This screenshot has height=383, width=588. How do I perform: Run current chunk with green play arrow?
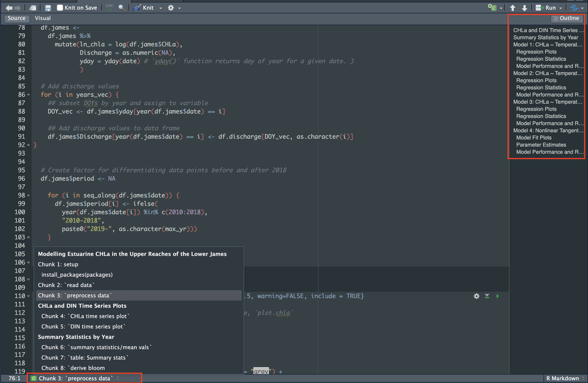[498, 296]
